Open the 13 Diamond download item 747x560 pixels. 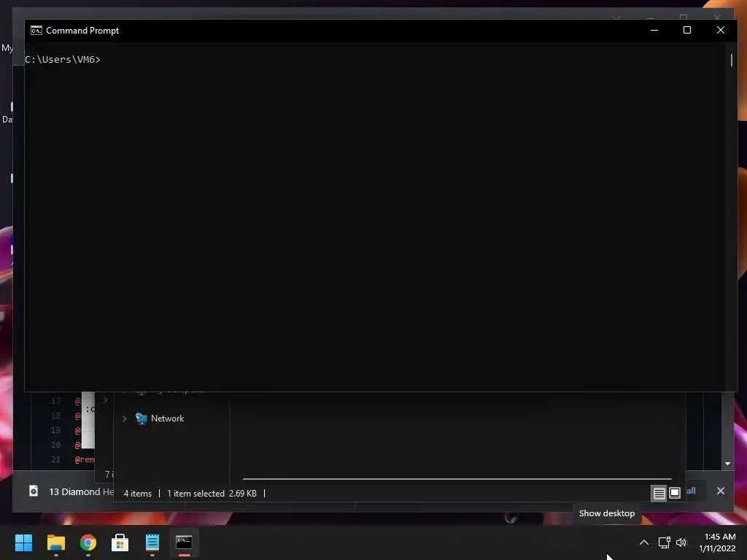[x=81, y=492]
